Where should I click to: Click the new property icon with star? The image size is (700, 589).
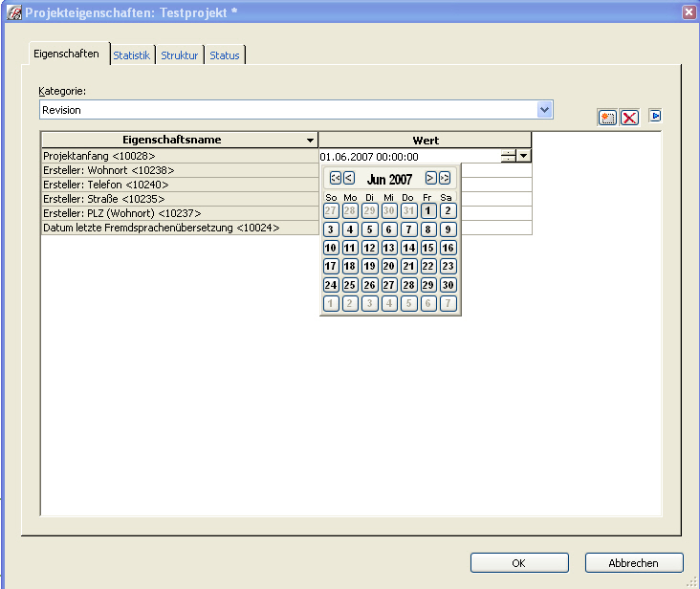(x=607, y=117)
